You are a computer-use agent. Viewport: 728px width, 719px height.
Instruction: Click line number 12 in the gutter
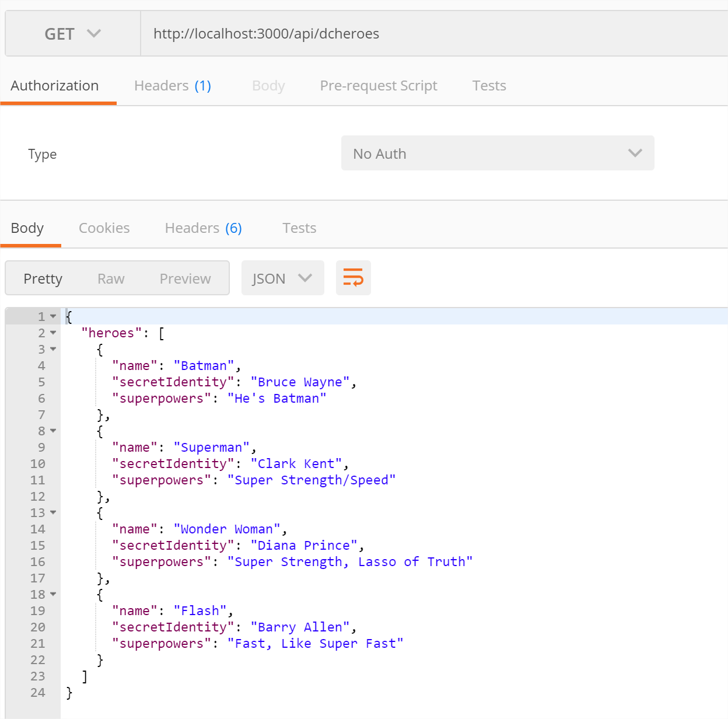[38, 496]
